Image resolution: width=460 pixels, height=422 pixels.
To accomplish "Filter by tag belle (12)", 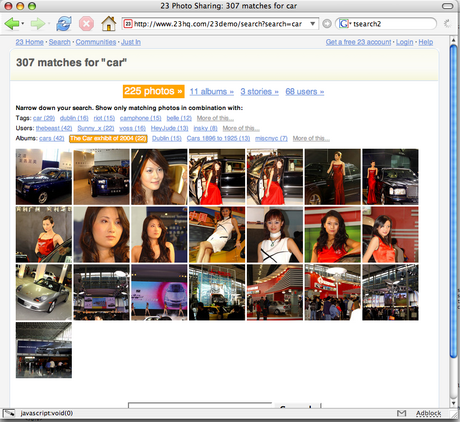I will click(179, 118).
